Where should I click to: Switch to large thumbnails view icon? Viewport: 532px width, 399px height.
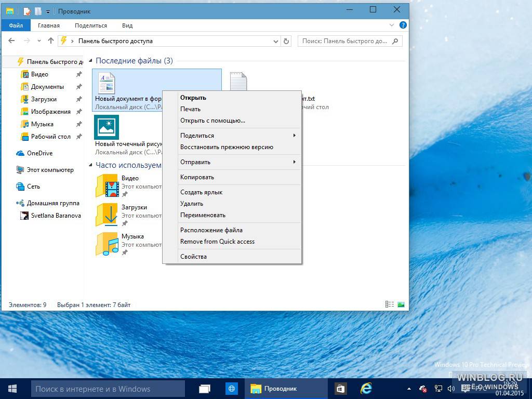click(x=401, y=304)
